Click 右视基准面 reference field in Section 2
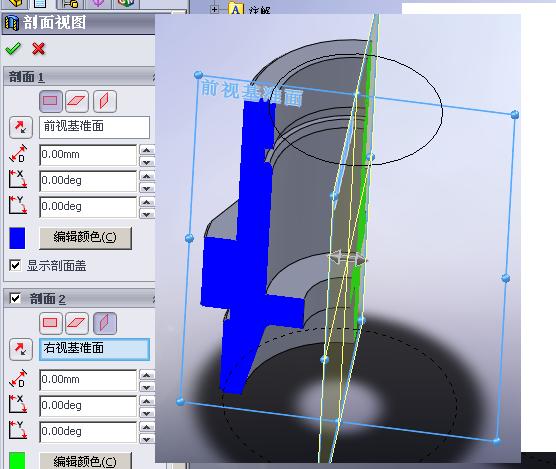This screenshot has width=556, height=469. click(94, 349)
